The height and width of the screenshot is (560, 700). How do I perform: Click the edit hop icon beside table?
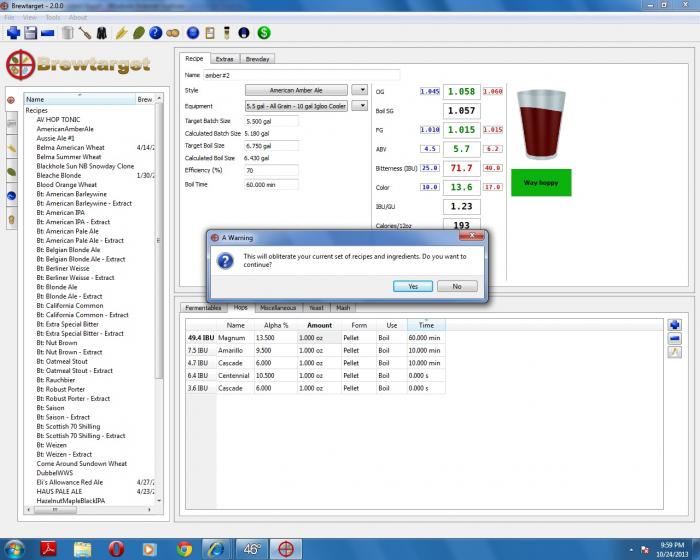click(x=675, y=352)
